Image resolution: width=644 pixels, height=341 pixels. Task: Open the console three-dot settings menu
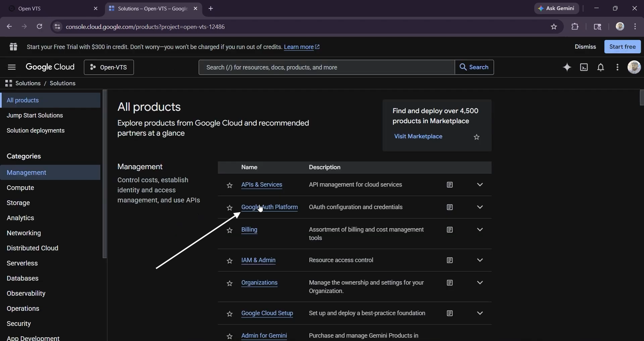pos(617,67)
